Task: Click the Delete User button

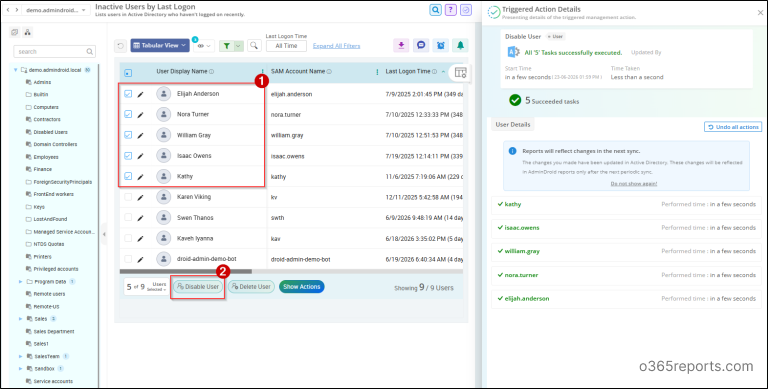Action: point(251,287)
